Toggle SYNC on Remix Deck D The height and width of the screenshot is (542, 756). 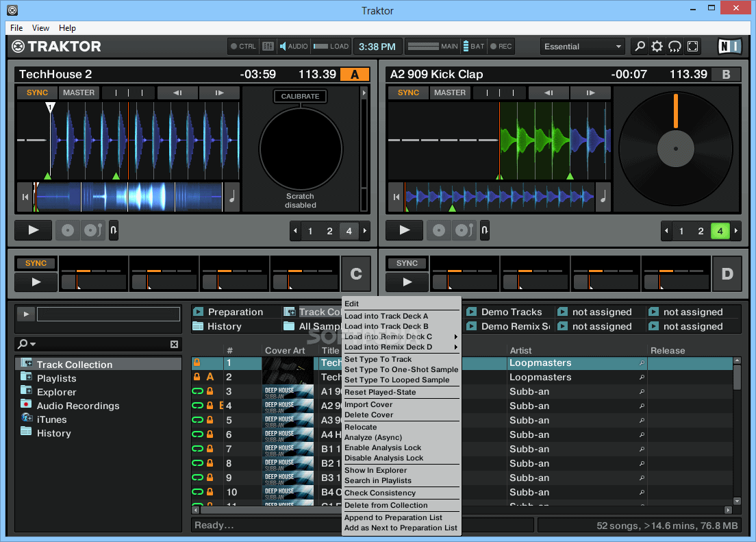[x=407, y=263]
